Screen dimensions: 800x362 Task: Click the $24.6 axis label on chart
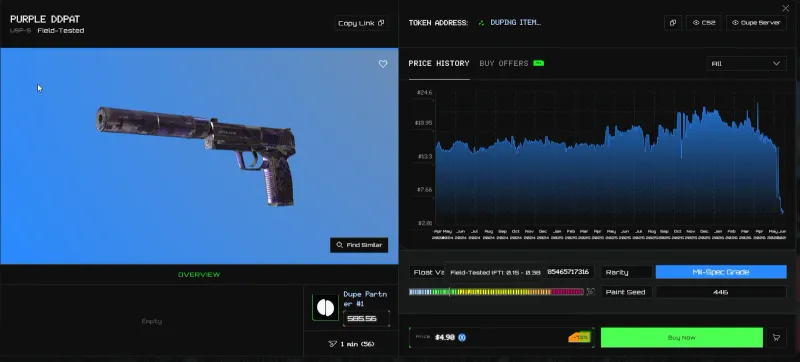click(424, 93)
